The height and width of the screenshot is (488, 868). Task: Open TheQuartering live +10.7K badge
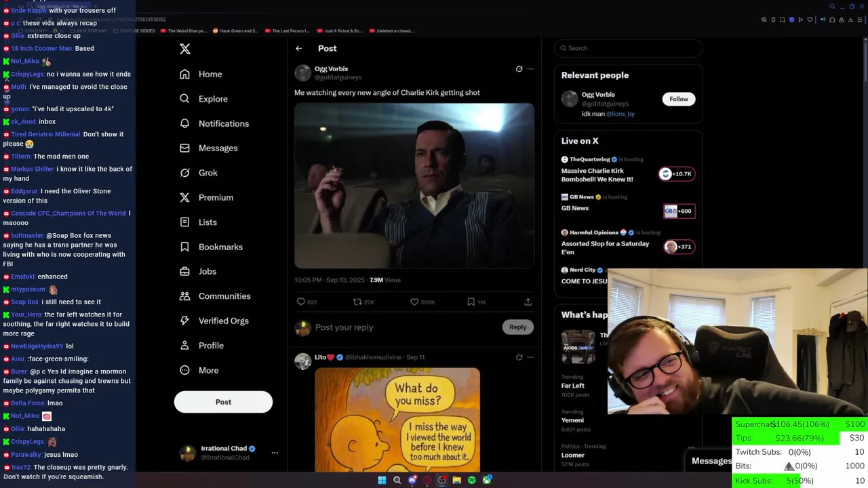676,174
